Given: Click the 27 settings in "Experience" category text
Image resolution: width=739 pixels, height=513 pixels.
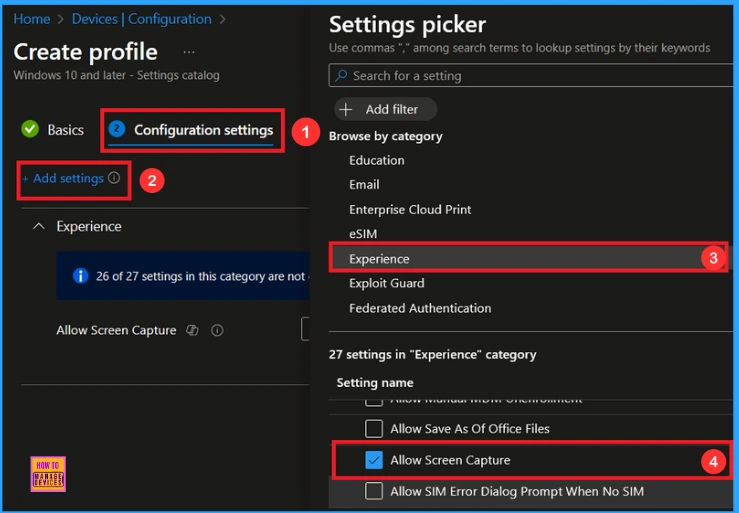Looking at the screenshot, I should pos(432,354).
